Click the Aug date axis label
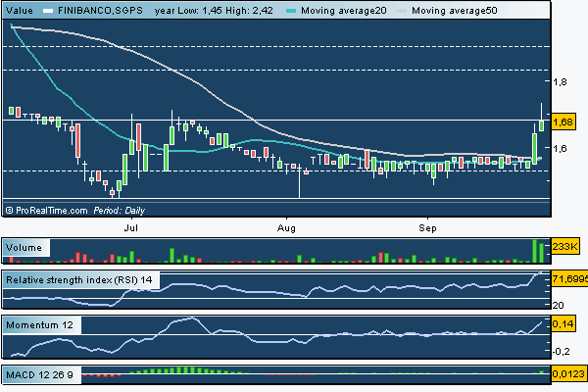588x392 pixels. (286, 228)
